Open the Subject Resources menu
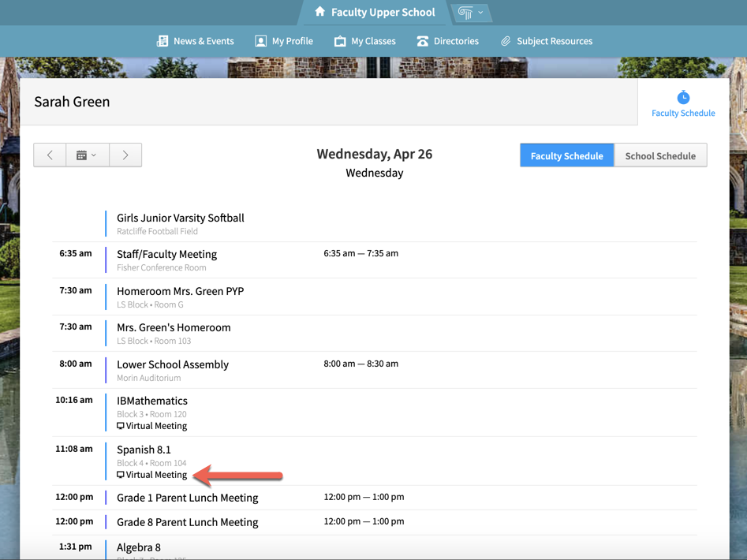 pyautogui.click(x=547, y=41)
